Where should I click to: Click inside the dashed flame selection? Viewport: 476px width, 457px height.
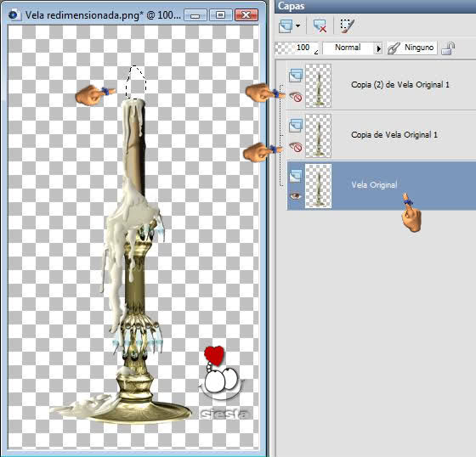[x=136, y=85]
